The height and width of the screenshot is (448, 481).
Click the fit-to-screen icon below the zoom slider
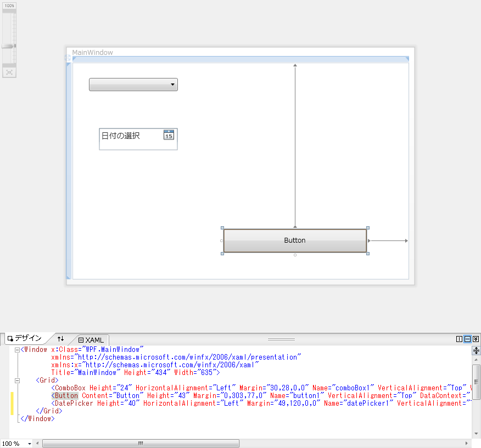pyautogui.click(x=9, y=72)
